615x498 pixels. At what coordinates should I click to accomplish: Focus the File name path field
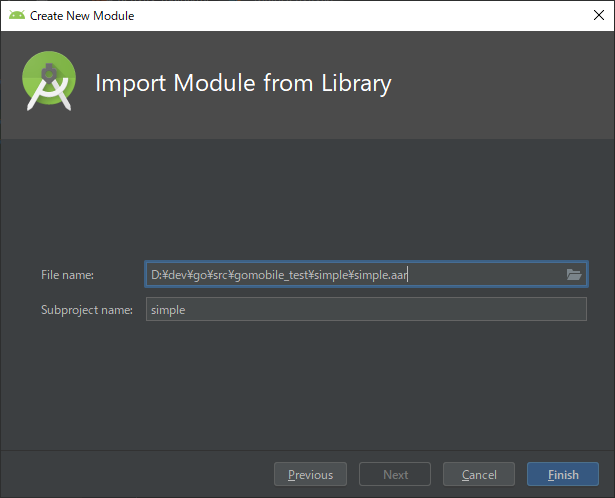point(480,274)
